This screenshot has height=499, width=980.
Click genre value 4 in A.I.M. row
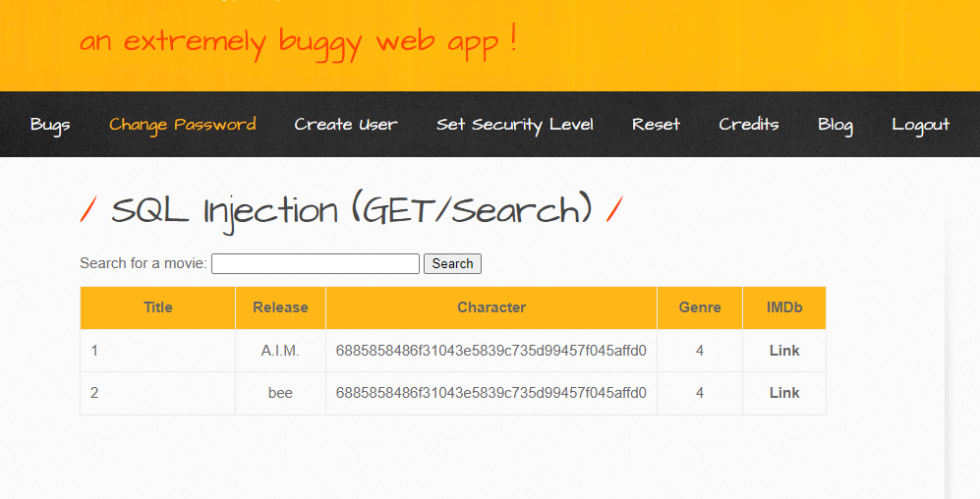[700, 351]
